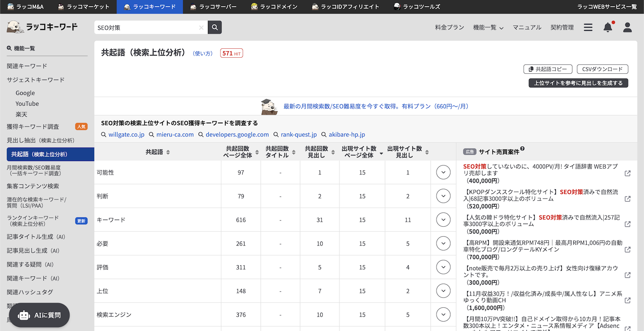
Task: Switch to ラッコマーケット tab
Action: point(84,7)
